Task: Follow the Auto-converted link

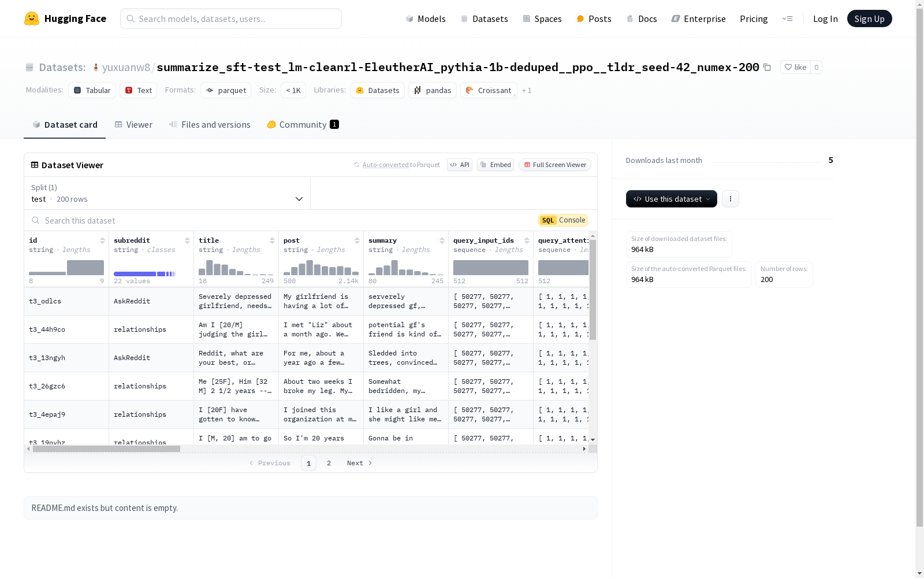Action: tap(385, 165)
